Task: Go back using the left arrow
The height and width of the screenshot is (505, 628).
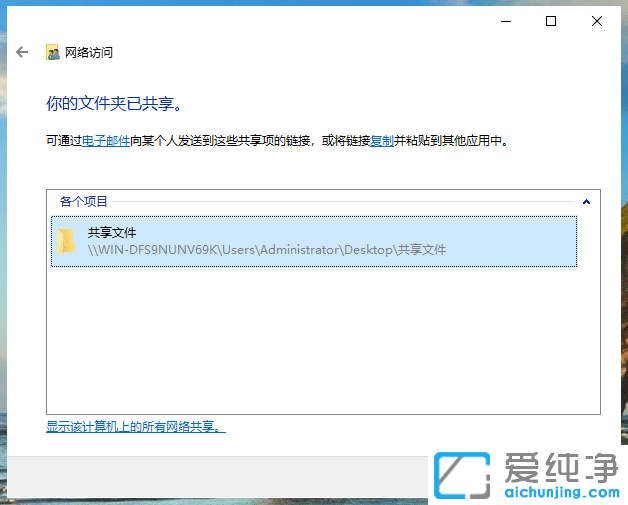Action: tap(22, 52)
